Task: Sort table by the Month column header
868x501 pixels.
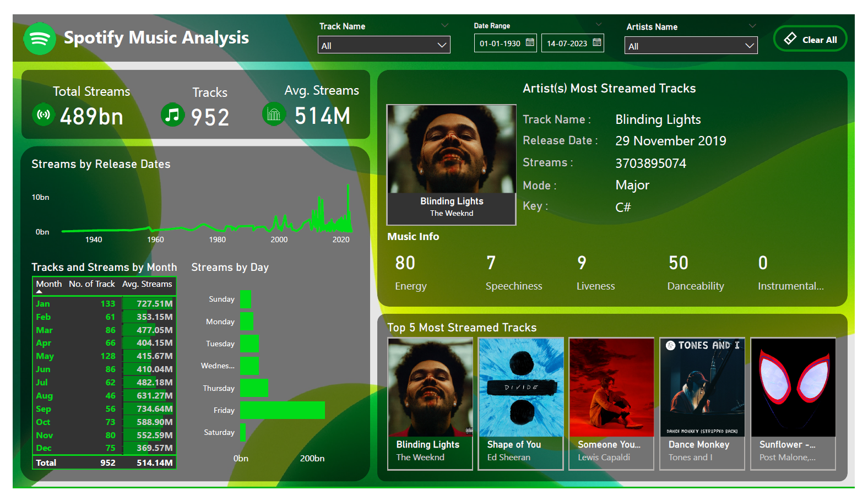Action: (x=48, y=284)
